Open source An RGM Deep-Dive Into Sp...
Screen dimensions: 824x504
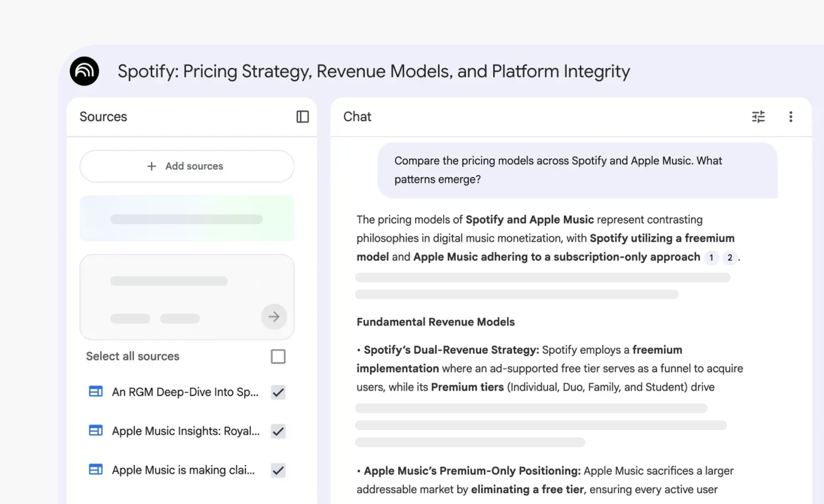point(185,392)
